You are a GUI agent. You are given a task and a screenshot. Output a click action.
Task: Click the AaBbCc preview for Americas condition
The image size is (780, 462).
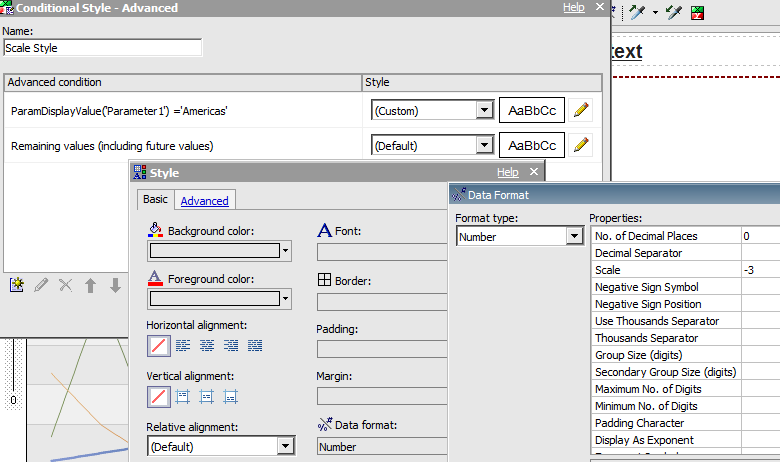click(532, 110)
